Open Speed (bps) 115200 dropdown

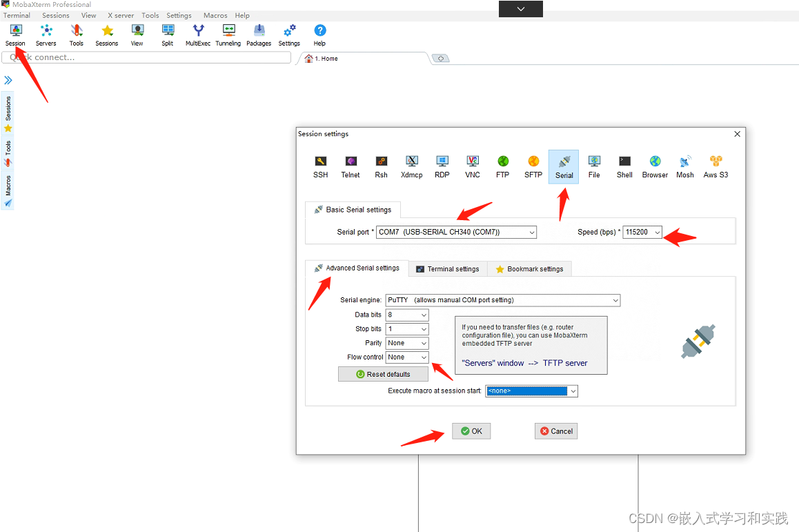click(642, 232)
